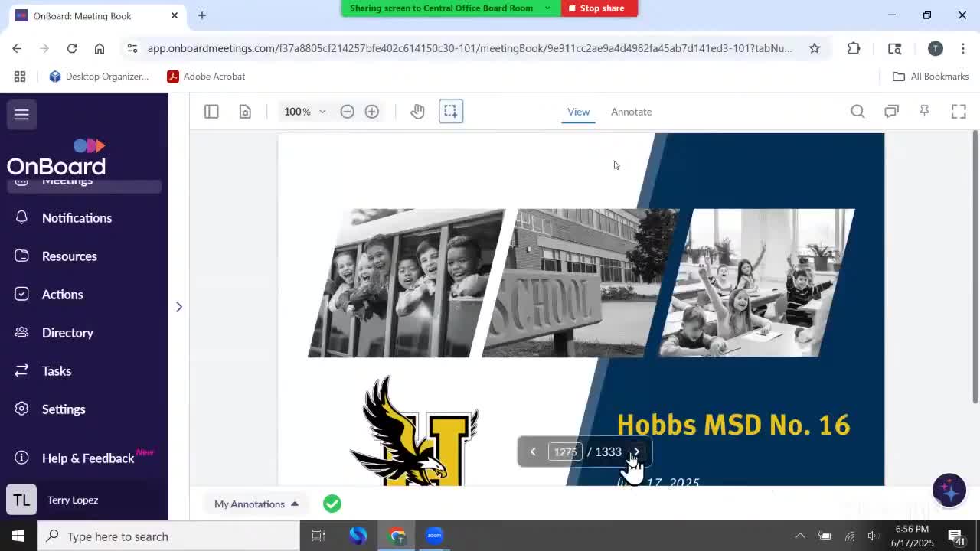The width and height of the screenshot is (980, 551).
Task: Go to previous page arrow
Action: (x=533, y=452)
